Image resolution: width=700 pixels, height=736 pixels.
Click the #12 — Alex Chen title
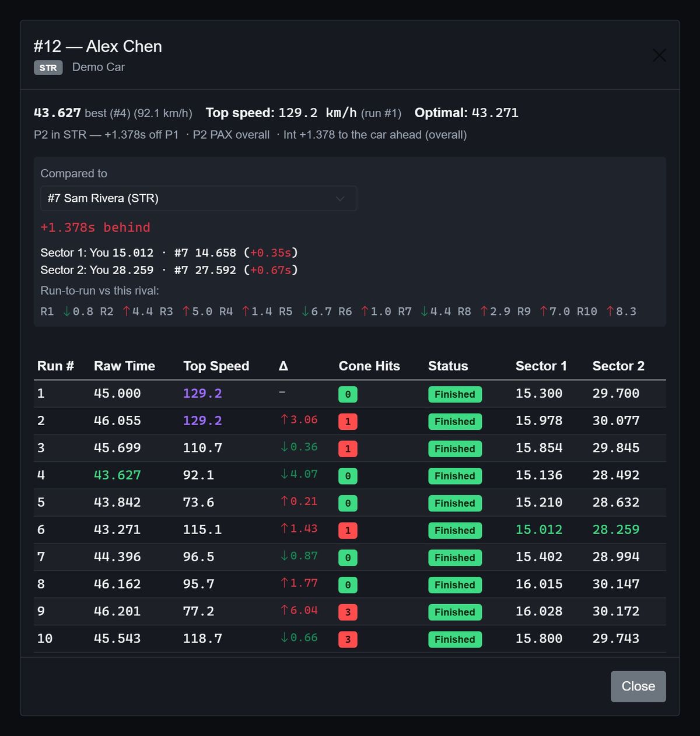click(98, 47)
